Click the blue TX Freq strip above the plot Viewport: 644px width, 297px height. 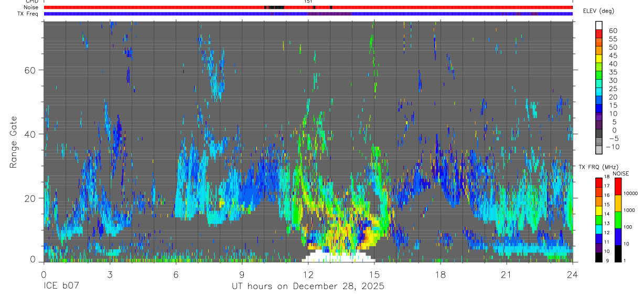308,14
